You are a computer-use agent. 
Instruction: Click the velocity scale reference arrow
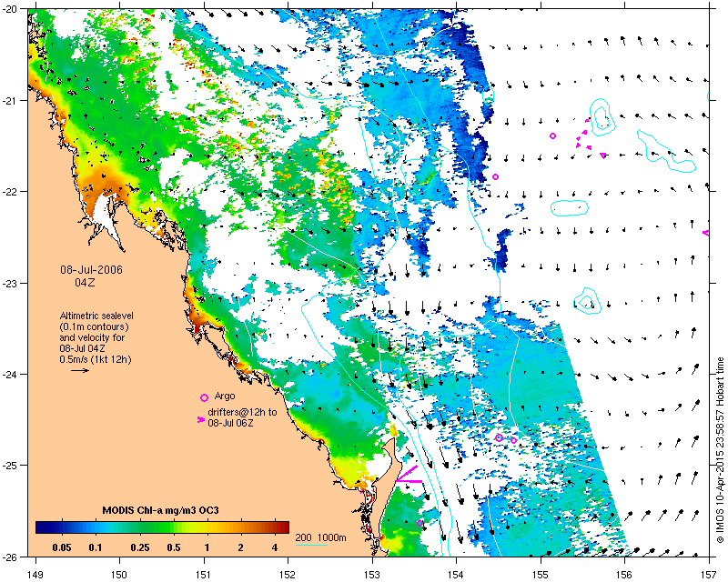[80, 370]
